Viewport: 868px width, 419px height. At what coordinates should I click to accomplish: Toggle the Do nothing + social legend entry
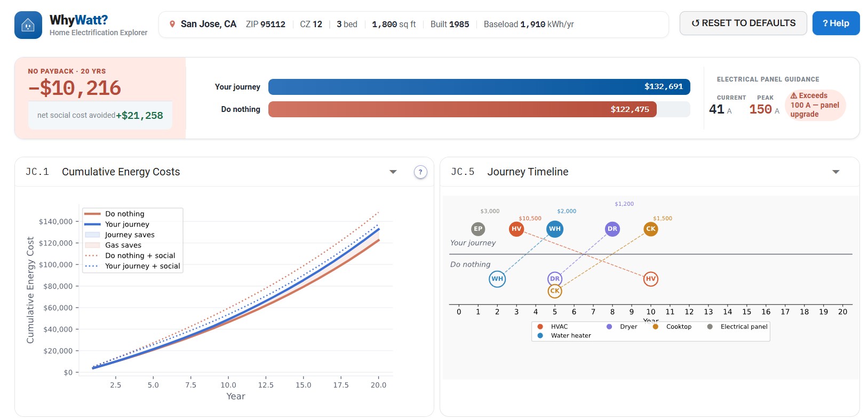pos(130,256)
